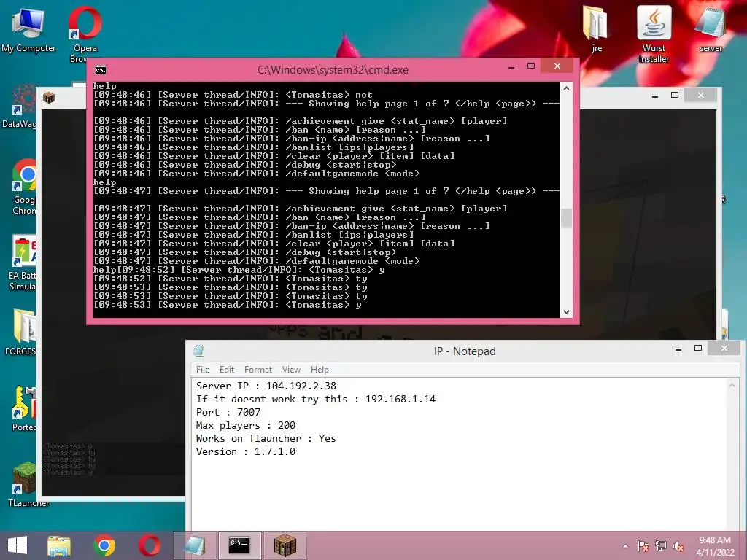Screen dimensions: 747x560
Task: Click the cmd scrollbar down arrow
Action: click(x=566, y=312)
